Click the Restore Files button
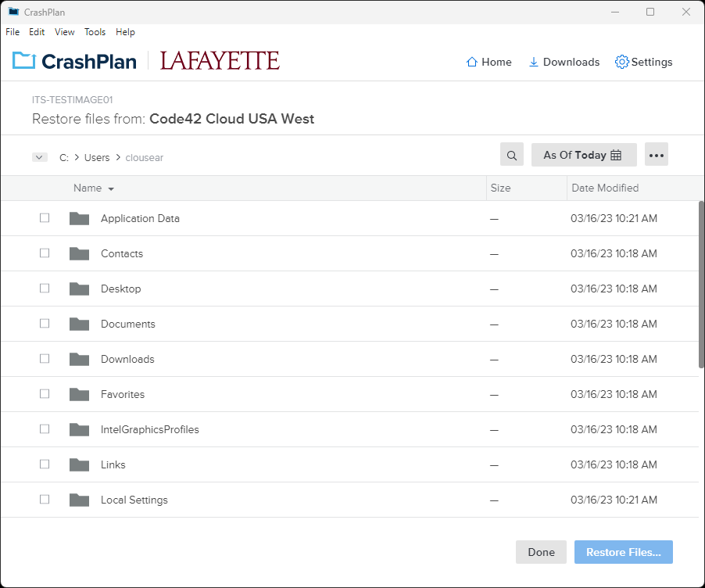The width and height of the screenshot is (705, 588). [x=623, y=552]
